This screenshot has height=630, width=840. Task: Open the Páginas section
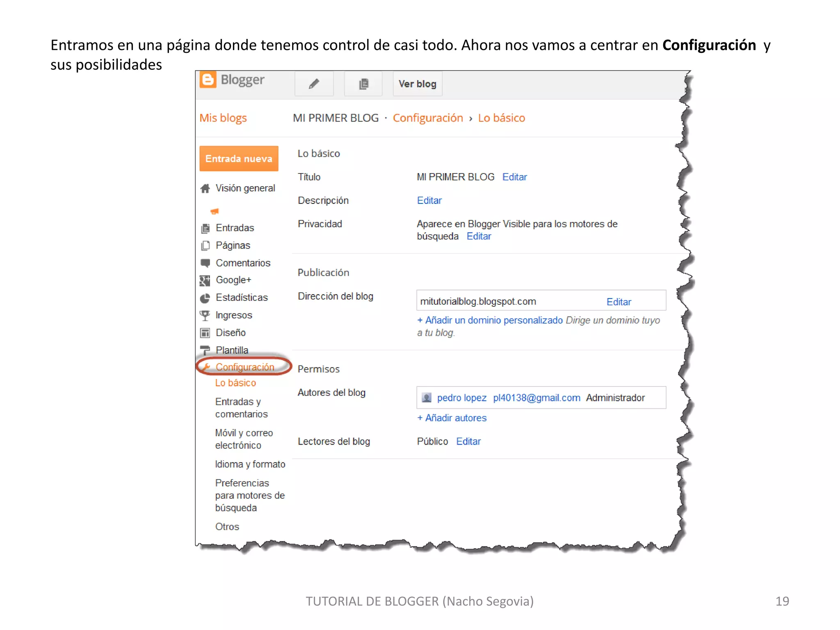point(233,246)
